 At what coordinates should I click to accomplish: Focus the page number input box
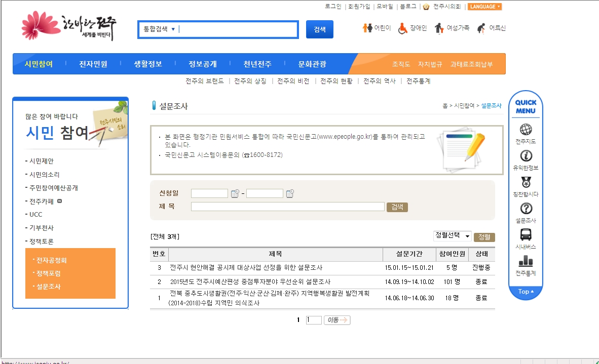[x=314, y=320]
